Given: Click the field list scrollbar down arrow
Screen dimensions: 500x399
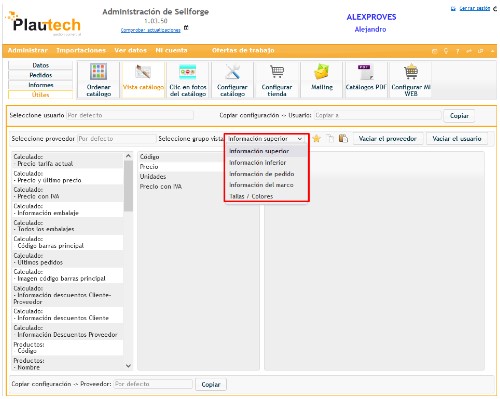Looking at the screenshot, I should coord(128,366).
